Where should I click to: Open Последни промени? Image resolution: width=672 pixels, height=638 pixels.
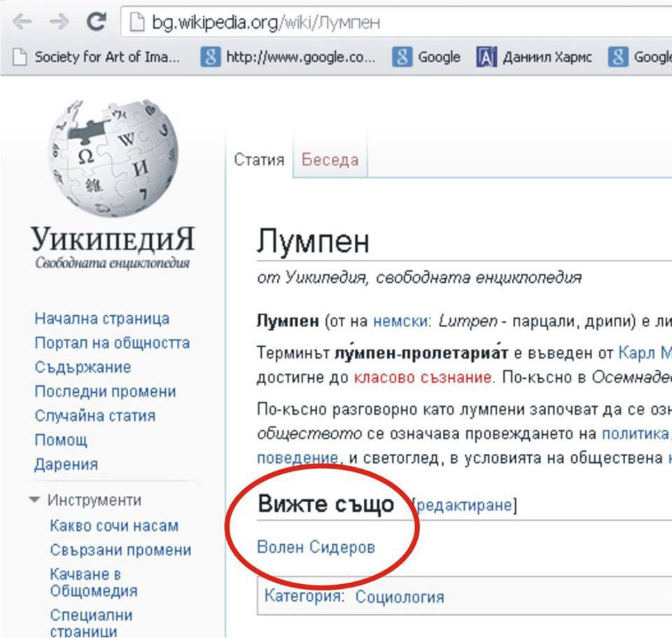105,391
